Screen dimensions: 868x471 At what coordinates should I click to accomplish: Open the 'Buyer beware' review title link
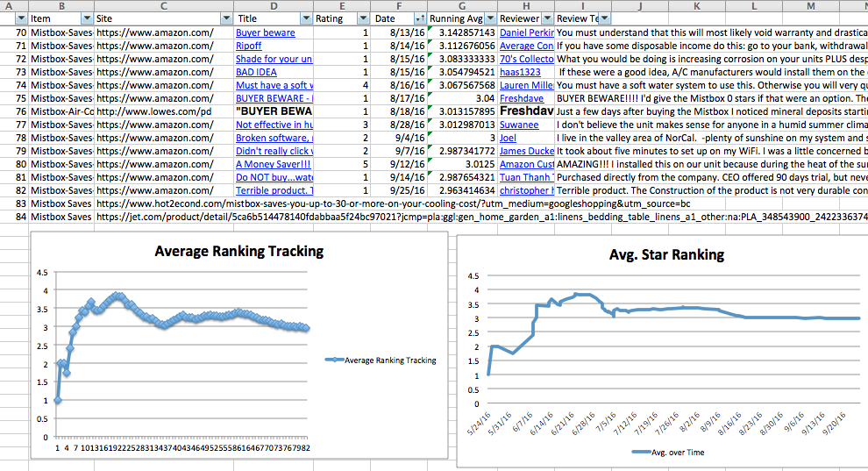[x=265, y=32]
